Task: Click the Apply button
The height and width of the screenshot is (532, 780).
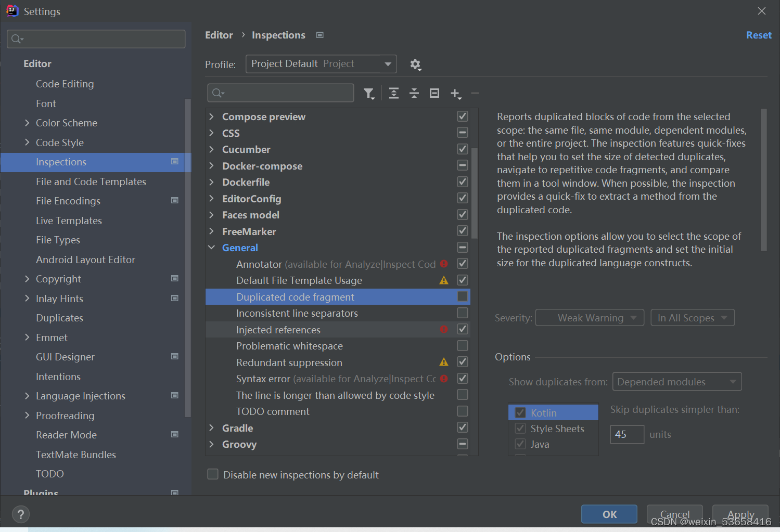Action: 740,514
